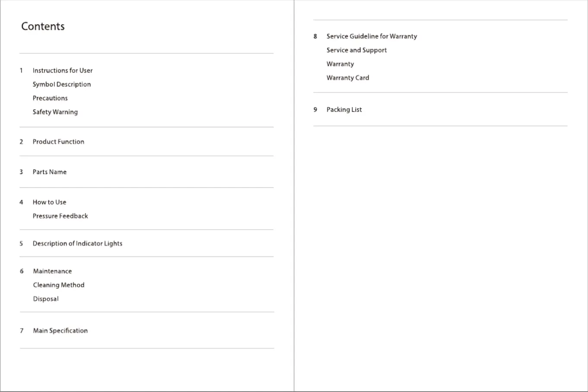Select the Symbol Description entry
This screenshot has width=588, height=392.
(x=62, y=84)
